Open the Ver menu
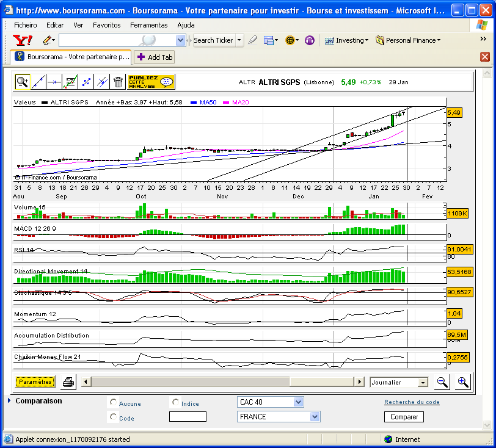Viewport: 496px width, 448px height. point(78,25)
